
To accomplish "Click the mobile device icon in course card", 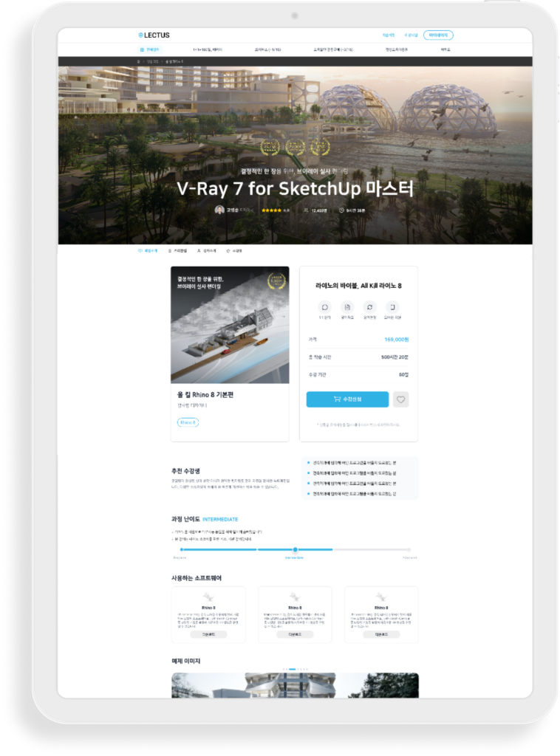I will coord(392,307).
